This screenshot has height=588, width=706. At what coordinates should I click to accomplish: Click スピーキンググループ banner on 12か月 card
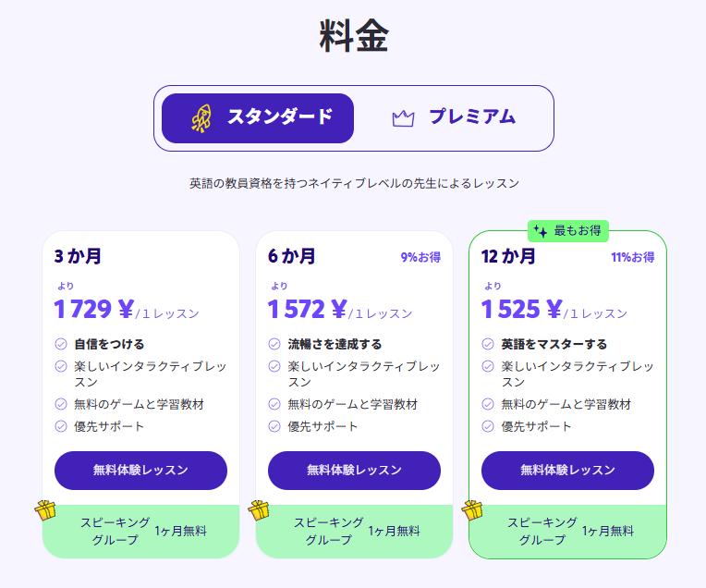coord(567,531)
